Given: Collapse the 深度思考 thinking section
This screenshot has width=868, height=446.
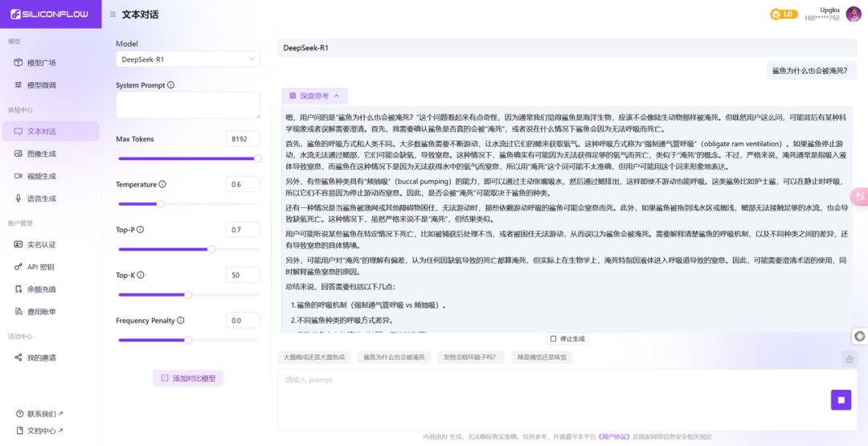Looking at the screenshot, I should click(314, 96).
